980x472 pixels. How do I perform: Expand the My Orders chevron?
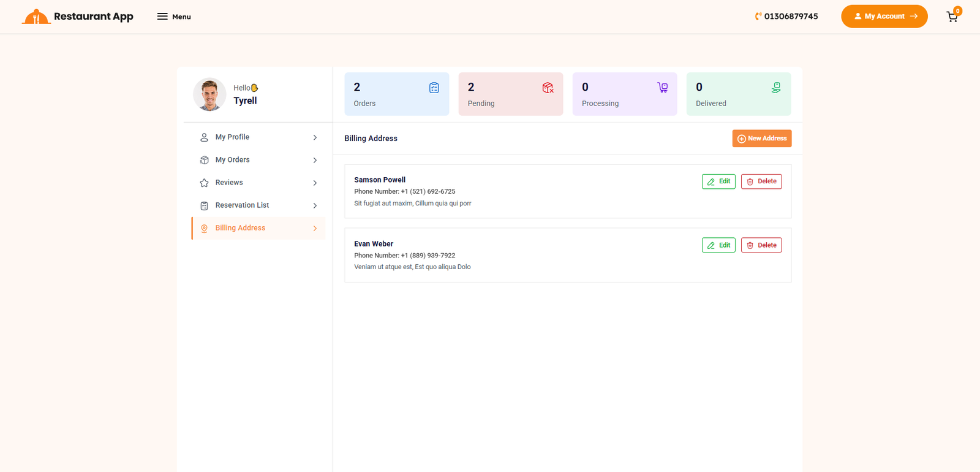coord(315,160)
